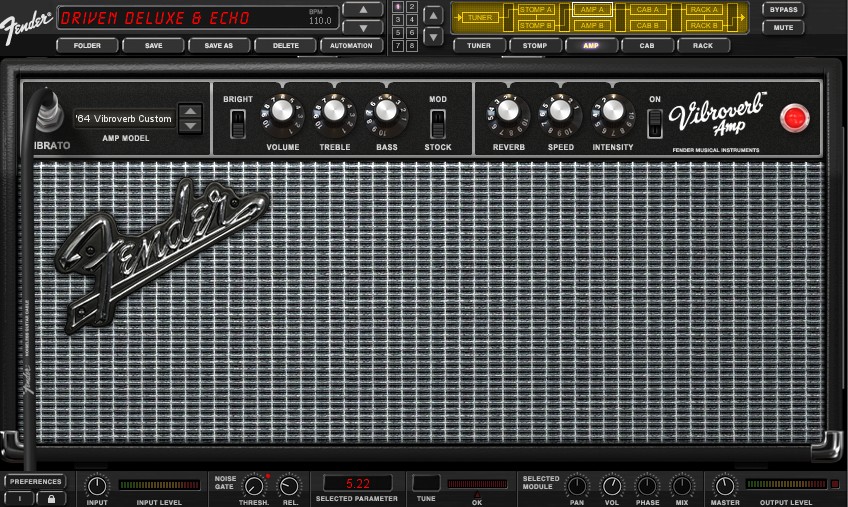This screenshot has width=848, height=507.
Task: Open the '64 Vibroverb Custom amp model list
Action: (x=124, y=118)
